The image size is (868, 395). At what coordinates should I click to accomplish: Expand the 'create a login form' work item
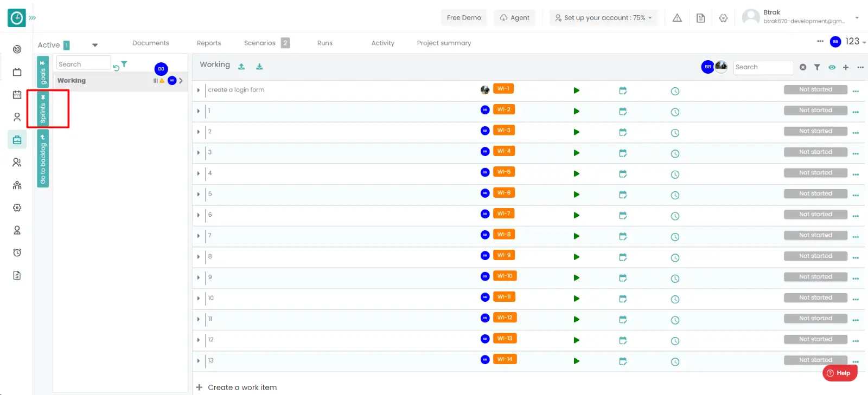coord(199,90)
